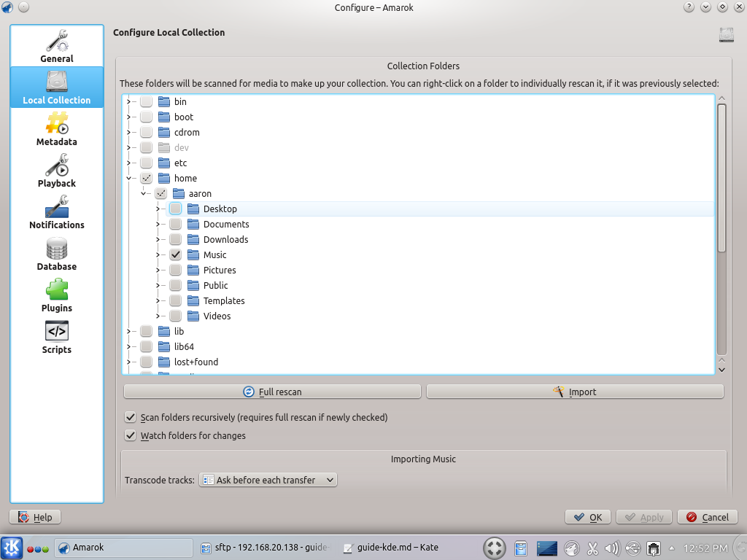This screenshot has width=747, height=560.
Task: Click the round plasma toolbox icon in taskbar
Action: (x=495, y=548)
